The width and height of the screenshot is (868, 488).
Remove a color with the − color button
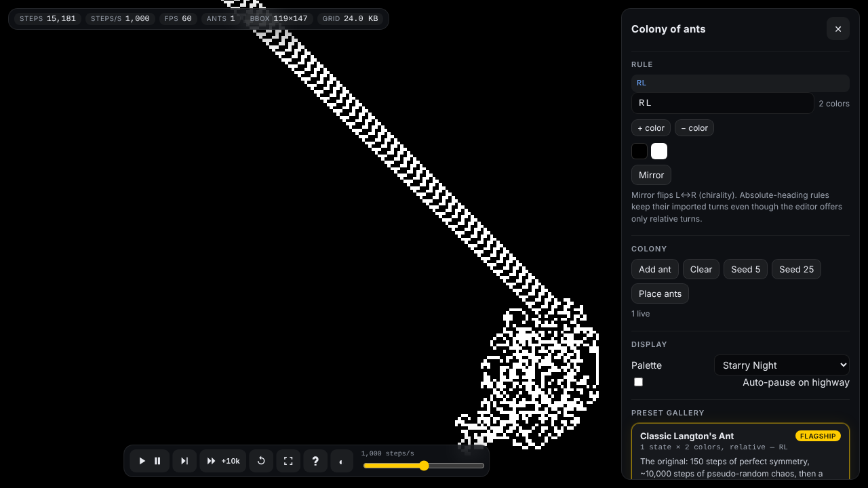click(694, 128)
